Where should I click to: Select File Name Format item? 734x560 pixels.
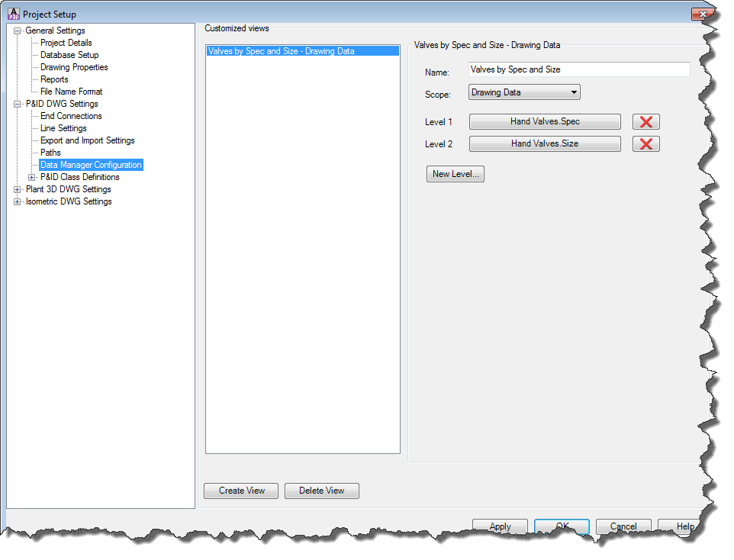(71, 92)
